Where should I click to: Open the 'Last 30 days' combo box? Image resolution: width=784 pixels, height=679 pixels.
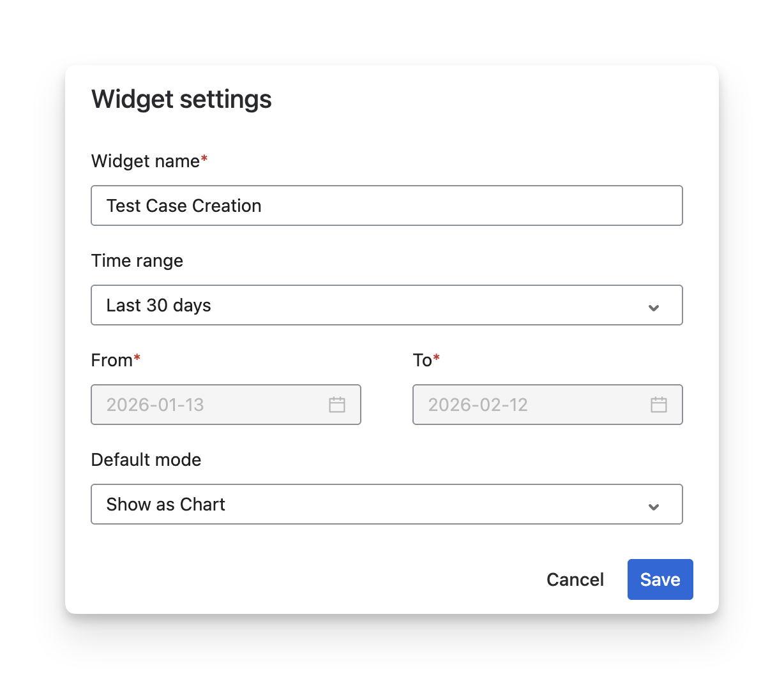point(370,305)
